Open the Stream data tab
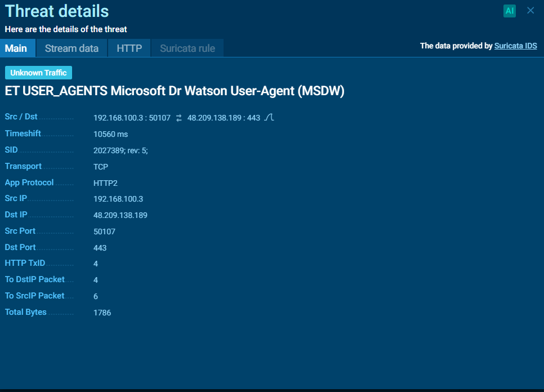Image resolution: width=544 pixels, height=392 pixels. click(72, 48)
